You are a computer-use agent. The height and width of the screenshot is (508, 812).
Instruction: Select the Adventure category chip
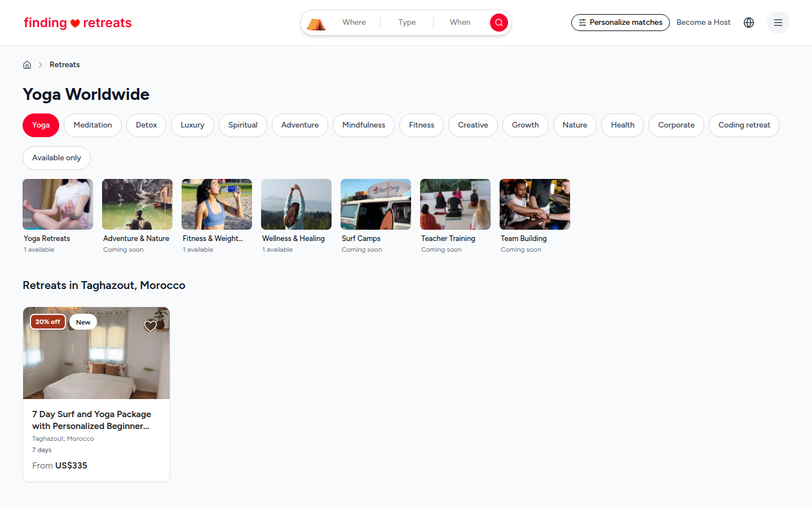pyautogui.click(x=300, y=125)
